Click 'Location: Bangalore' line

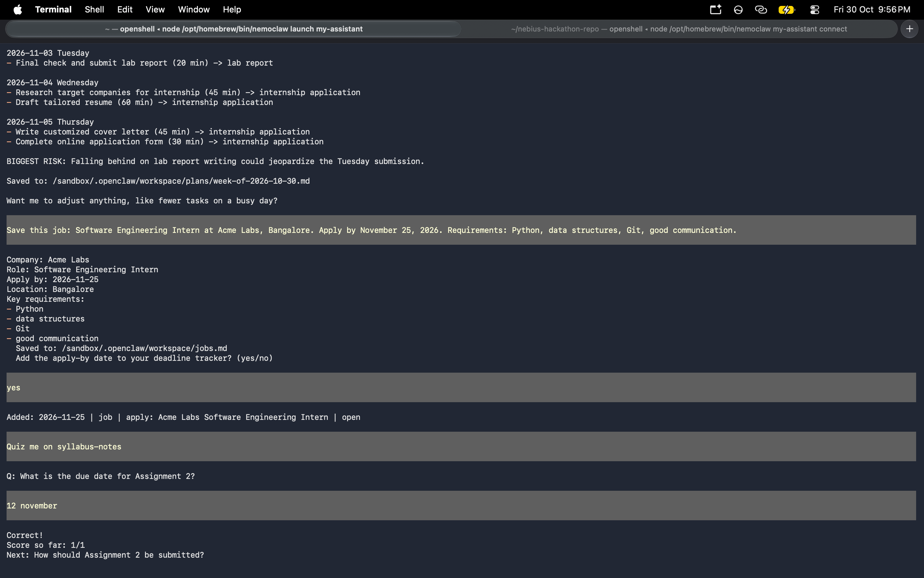point(50,289)
